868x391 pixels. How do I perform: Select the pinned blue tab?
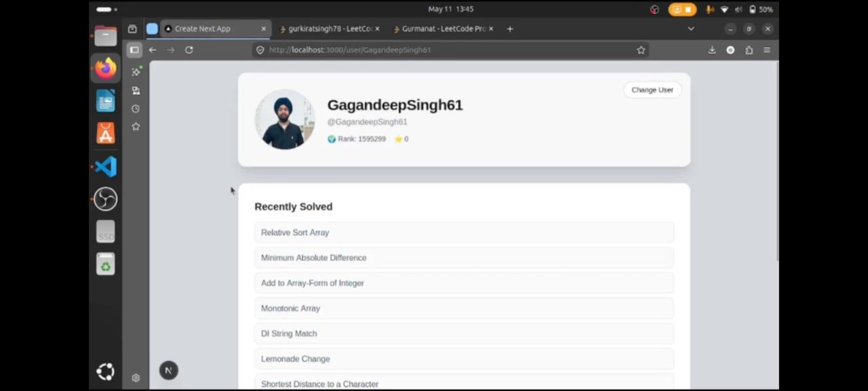tap(152, 29)
